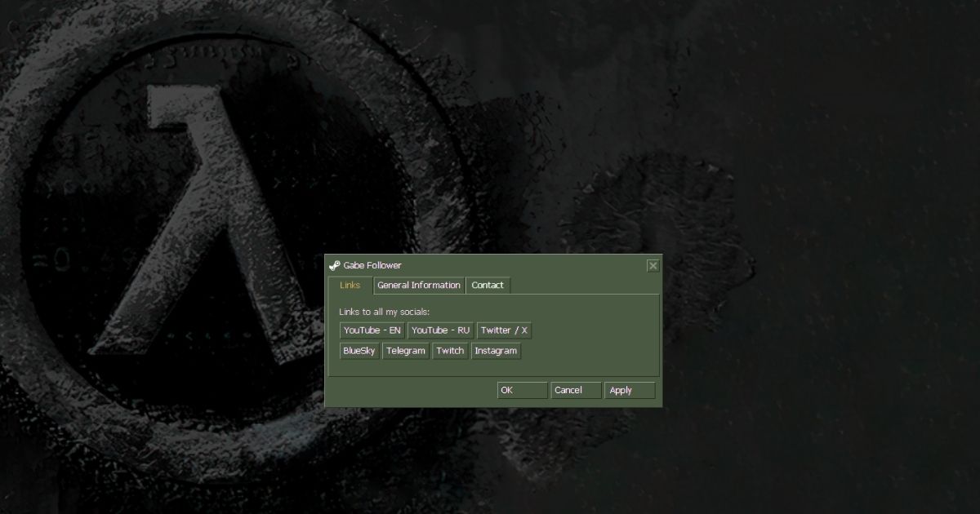980x514 pixels.
Task: Click the BlueSky button
Action: click(x=359, y=351)
